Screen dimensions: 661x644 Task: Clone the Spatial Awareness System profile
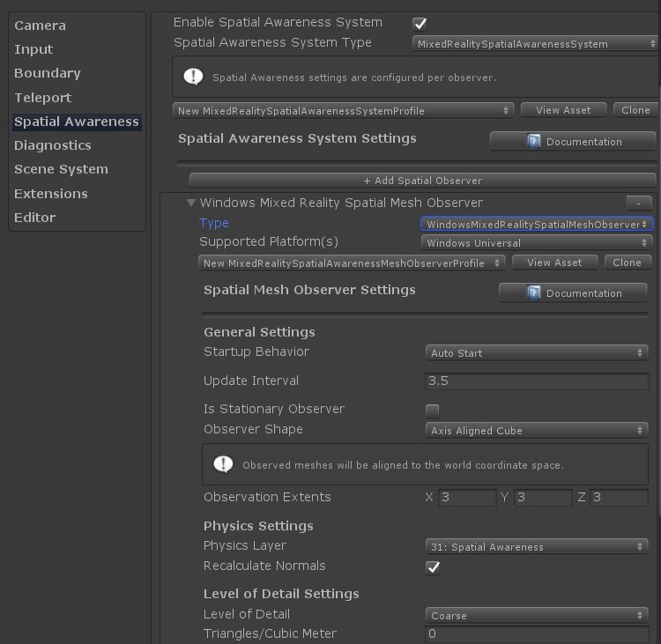635,110
